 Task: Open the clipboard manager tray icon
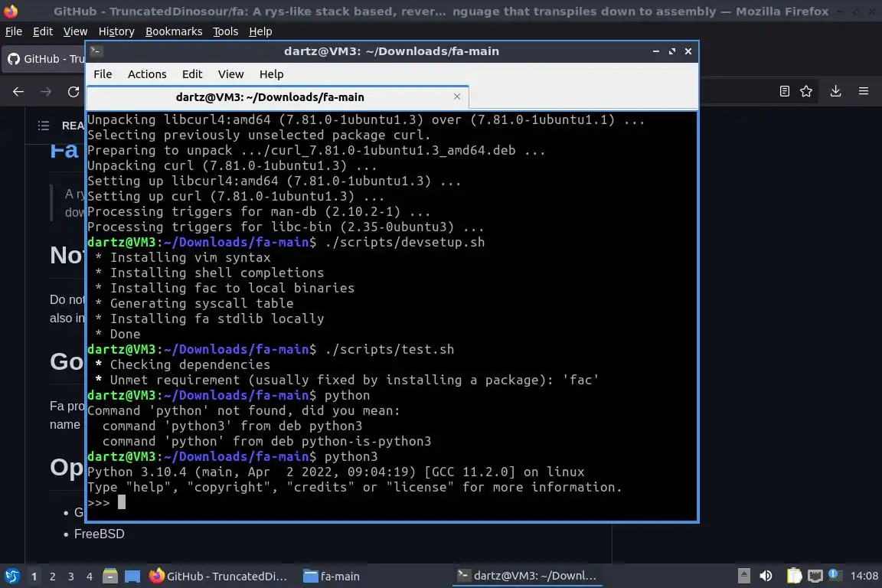click(x=794, y=576)
